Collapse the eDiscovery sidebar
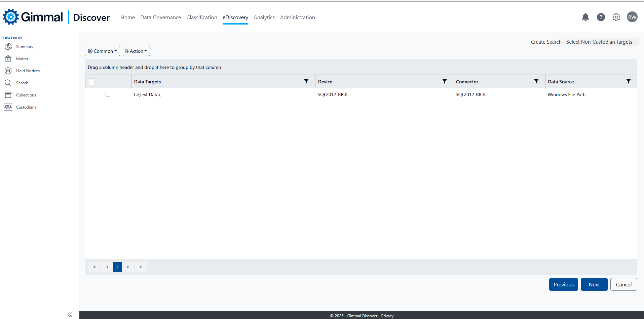 point(70,315)
